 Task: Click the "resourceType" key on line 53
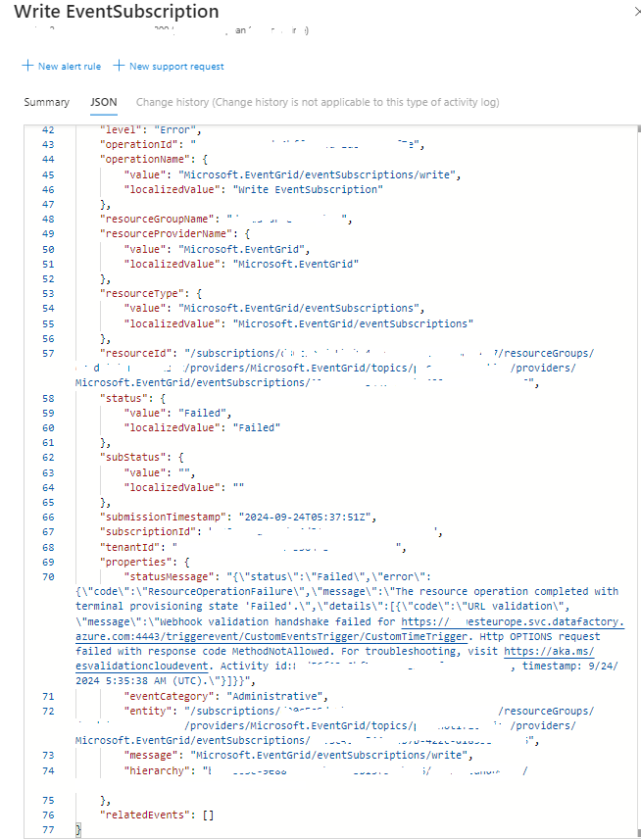pos(143,294)
